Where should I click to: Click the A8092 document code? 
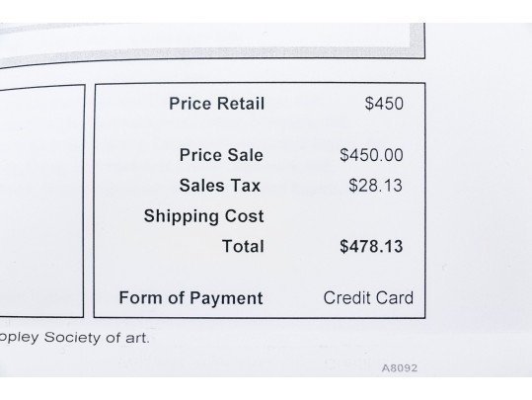tap(400, 368)
